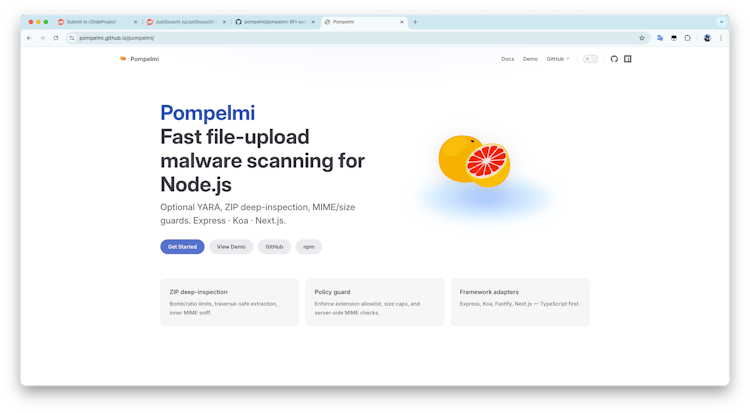
Task: Switch to the Submit to r/SideProject tab
Action: point(97,21)
